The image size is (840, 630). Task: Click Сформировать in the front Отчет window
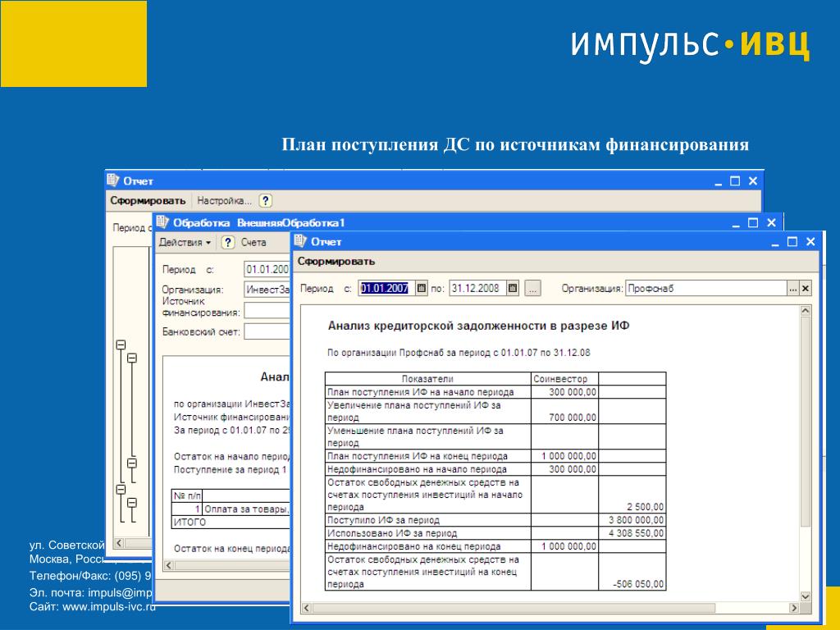[x=336, y=262]
